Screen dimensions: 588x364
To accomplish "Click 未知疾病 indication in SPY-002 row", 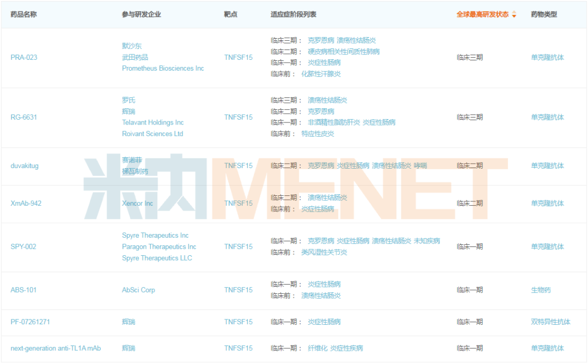I will (427, 240).
